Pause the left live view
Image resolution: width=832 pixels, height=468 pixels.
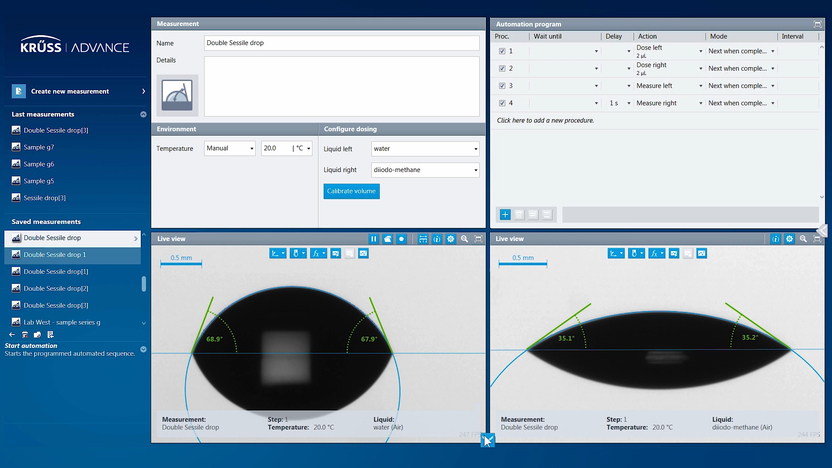coord(374,239)
